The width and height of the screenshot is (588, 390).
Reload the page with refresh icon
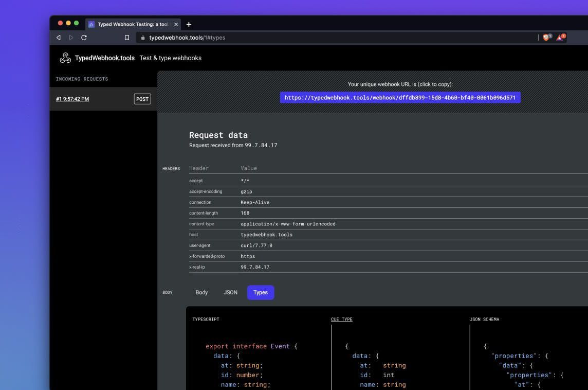click(84, 38)
